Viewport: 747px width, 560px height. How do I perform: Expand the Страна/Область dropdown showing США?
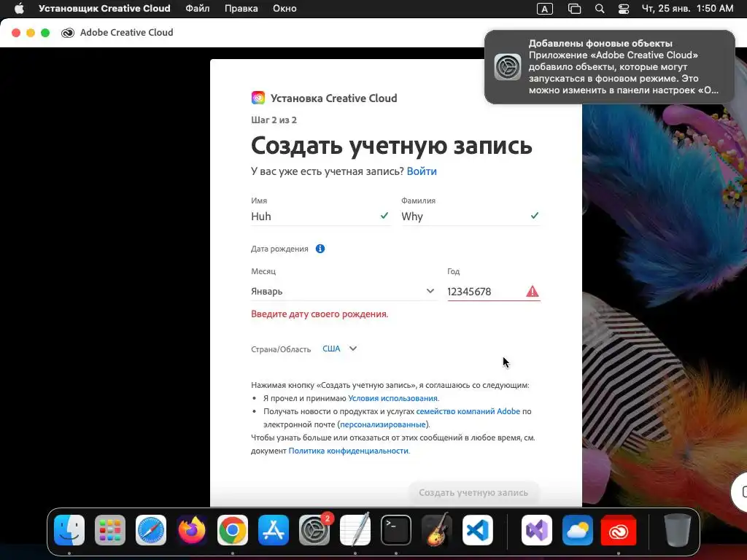click(x=340, y=349)
